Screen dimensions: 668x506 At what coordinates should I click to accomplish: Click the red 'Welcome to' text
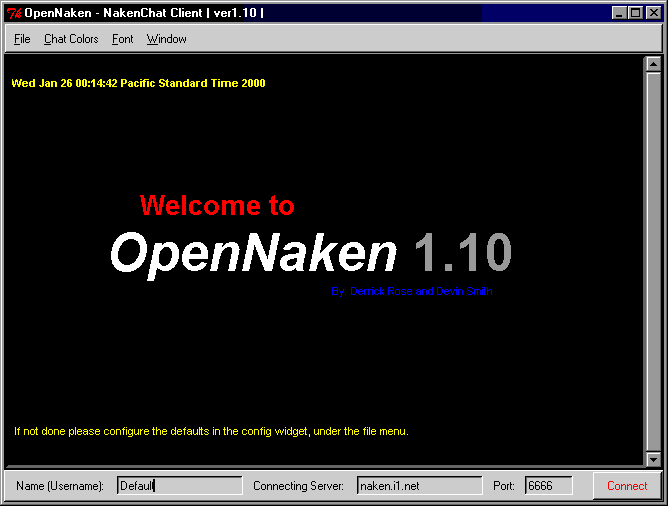click(217, 205)
